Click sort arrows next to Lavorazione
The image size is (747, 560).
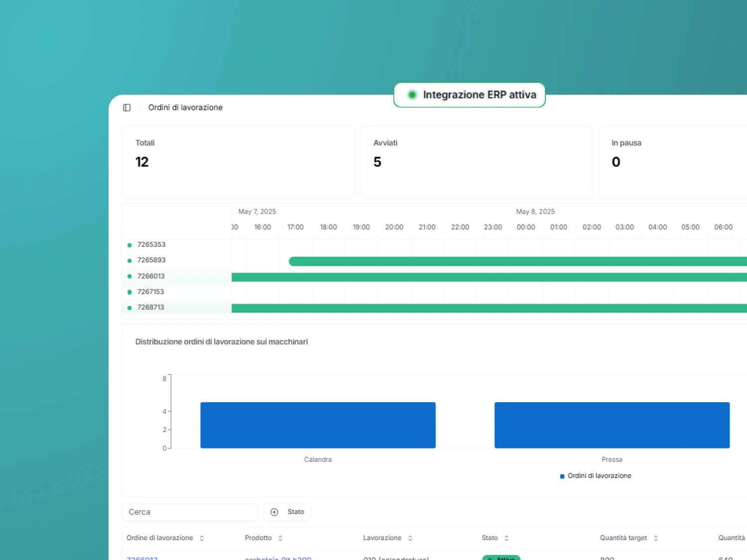coord(410,538)
